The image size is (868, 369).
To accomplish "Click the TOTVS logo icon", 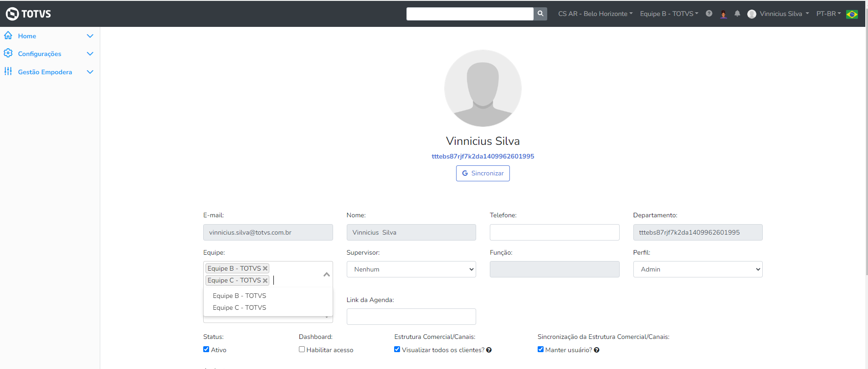I will (12, 14).
